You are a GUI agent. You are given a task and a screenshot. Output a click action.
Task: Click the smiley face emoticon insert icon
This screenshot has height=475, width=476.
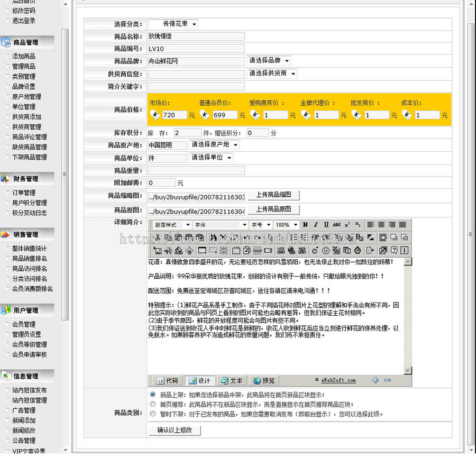point(326,249)
